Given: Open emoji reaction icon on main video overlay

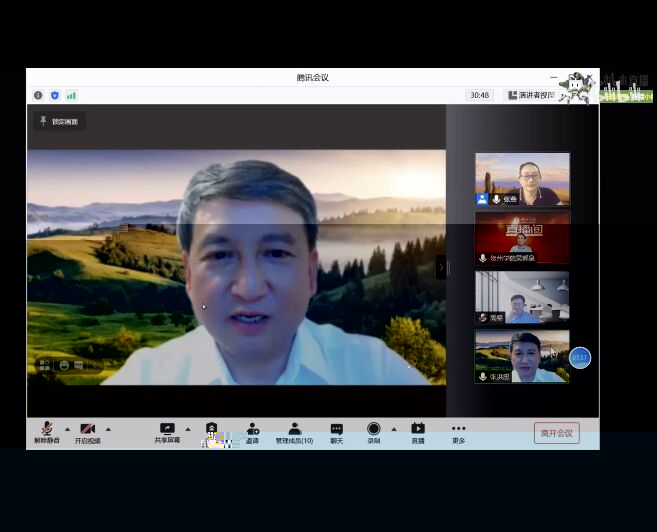Looking at the screenshot, I should pyautogui.click(x=64, y=365).
